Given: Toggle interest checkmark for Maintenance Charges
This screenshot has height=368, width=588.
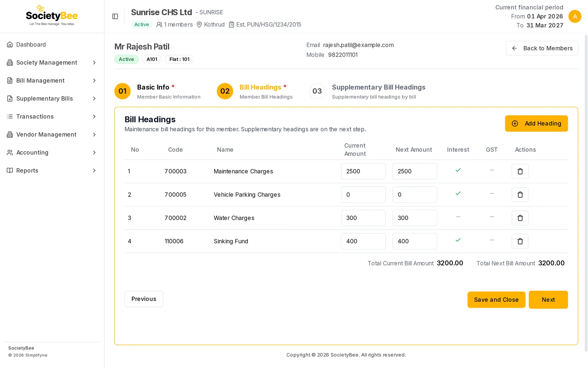Looking at the screenshot, I should click(458, 170).
